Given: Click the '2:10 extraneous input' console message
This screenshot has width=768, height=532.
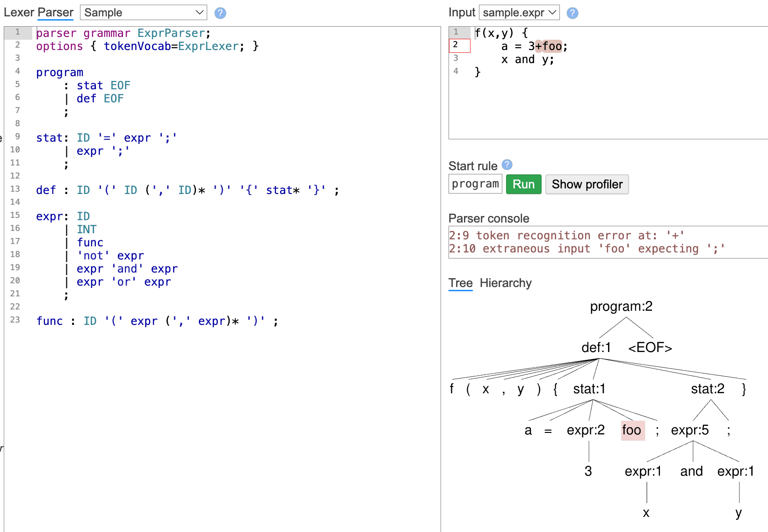Looking at the screenshot, I should tap(587, 249).
